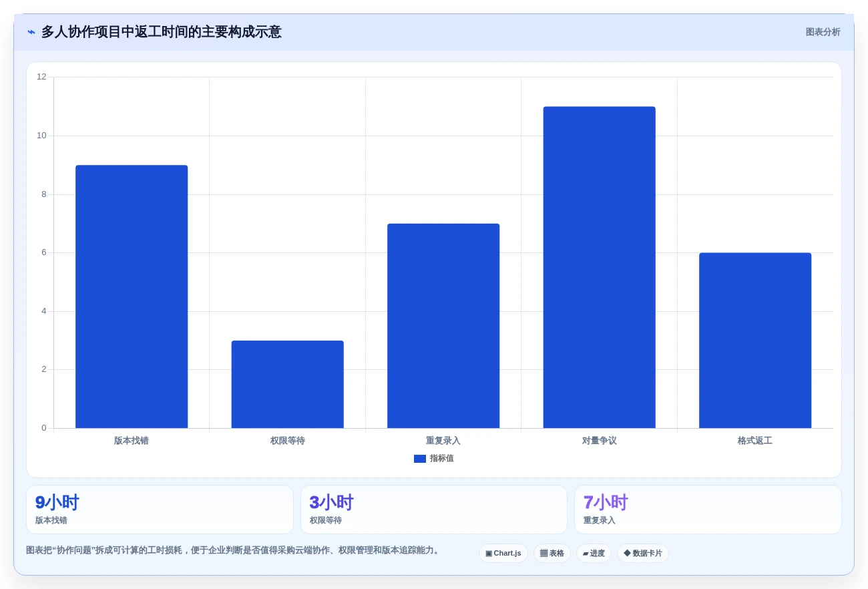Screen dimensions: 868x589
Task: Click the y-axis value 12
Action: pos(41,77)
